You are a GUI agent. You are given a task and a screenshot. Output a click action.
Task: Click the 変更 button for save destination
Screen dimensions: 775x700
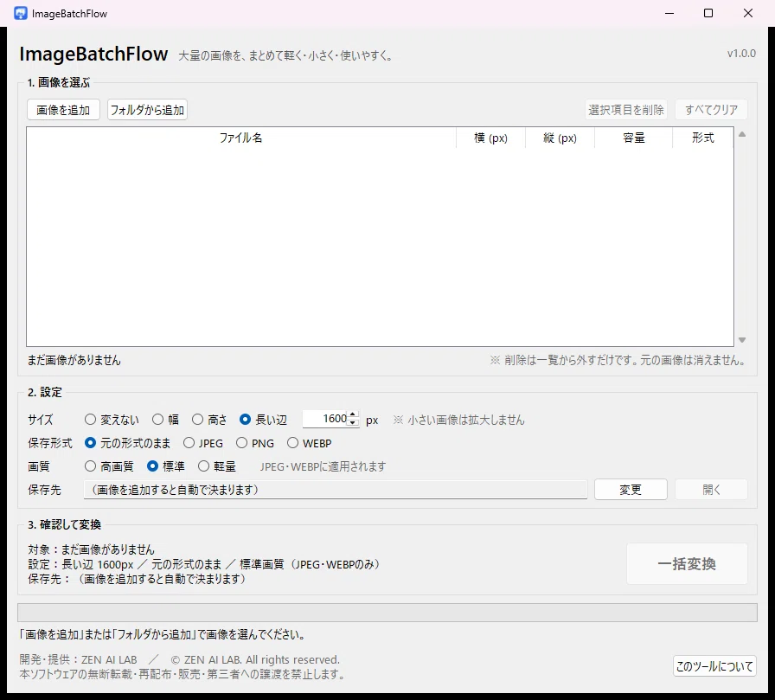coord(631,490)
